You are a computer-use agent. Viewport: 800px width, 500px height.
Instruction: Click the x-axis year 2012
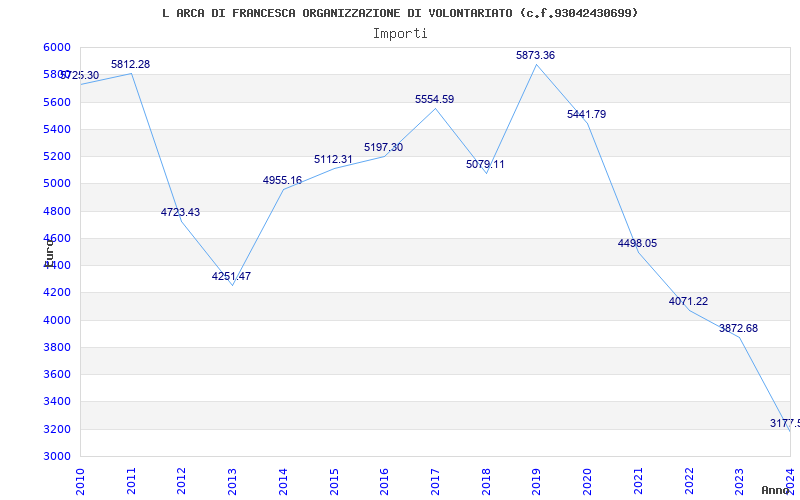182,481
